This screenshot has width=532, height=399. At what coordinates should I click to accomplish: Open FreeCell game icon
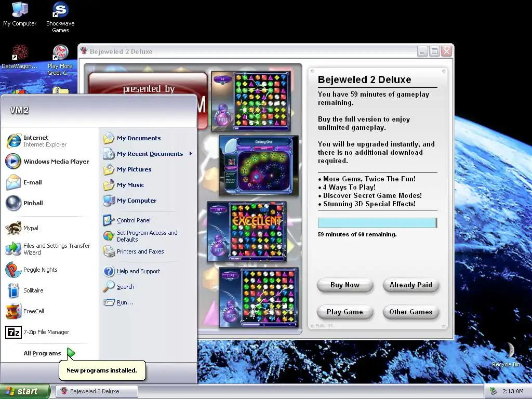pyautogui.click(x=13, y=311)
